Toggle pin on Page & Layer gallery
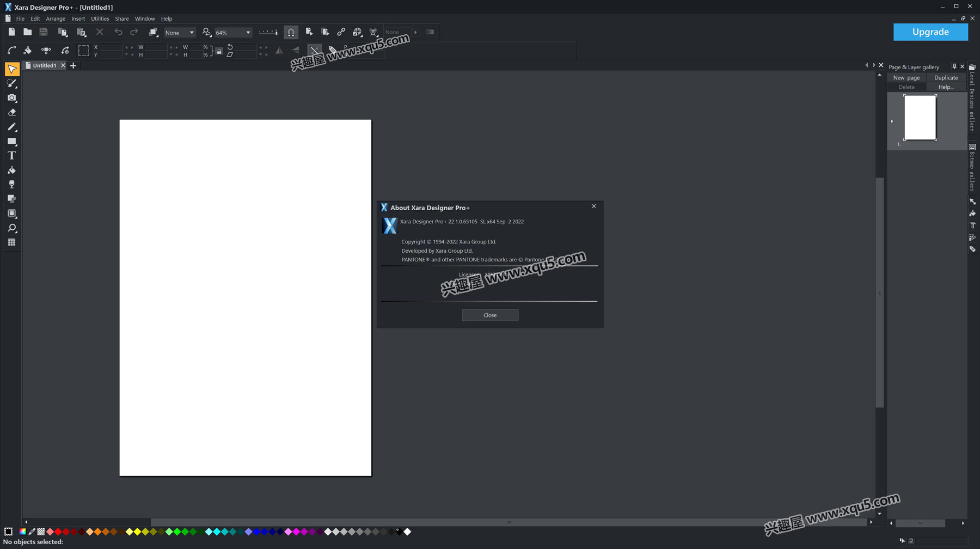Image resolution: width=980 pixels, height=549 pixels. point(954,66)
